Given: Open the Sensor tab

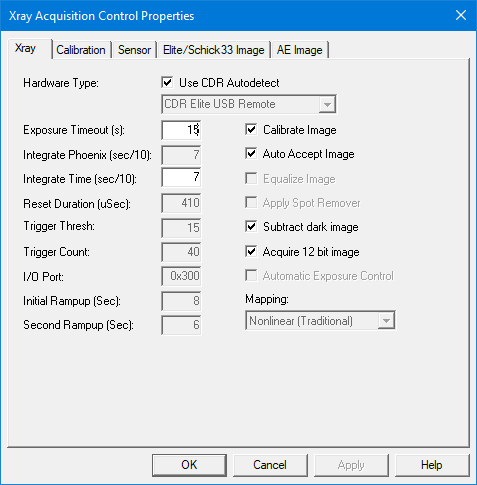Looking at the screenshot, I should click(134, 50).
